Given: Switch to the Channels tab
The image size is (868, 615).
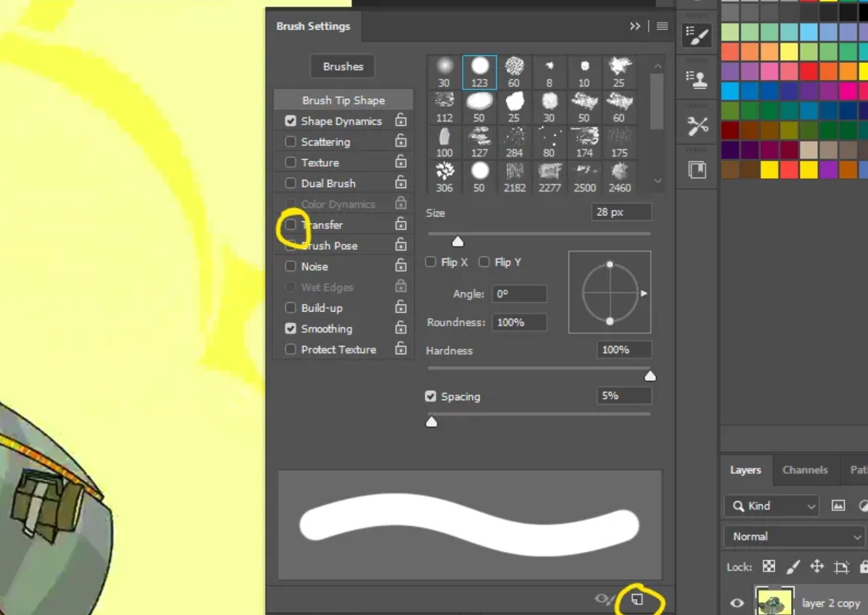Looking at the screenshot, I should tap(805, 470).
